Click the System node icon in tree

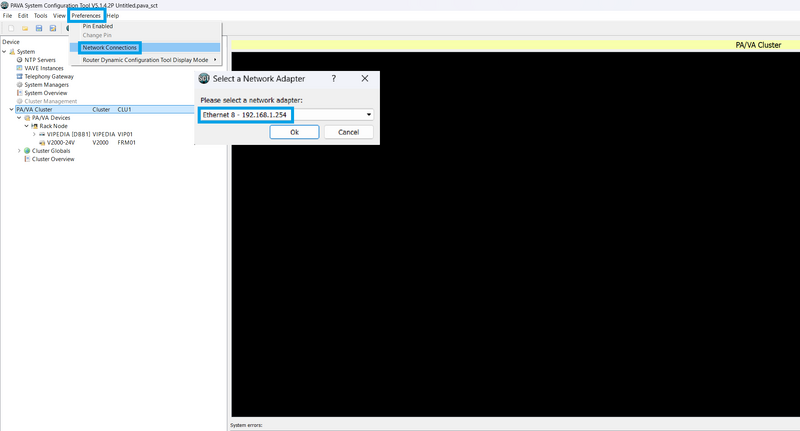[x=12, y=52]
